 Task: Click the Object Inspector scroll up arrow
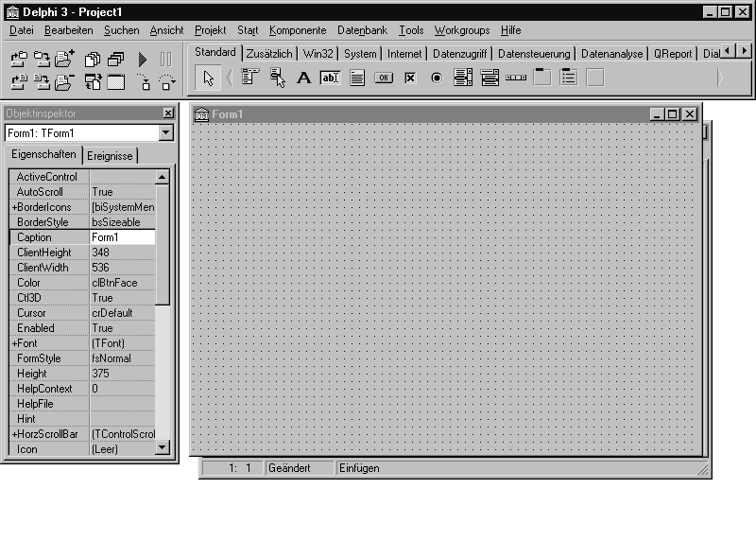click(162, 177)
